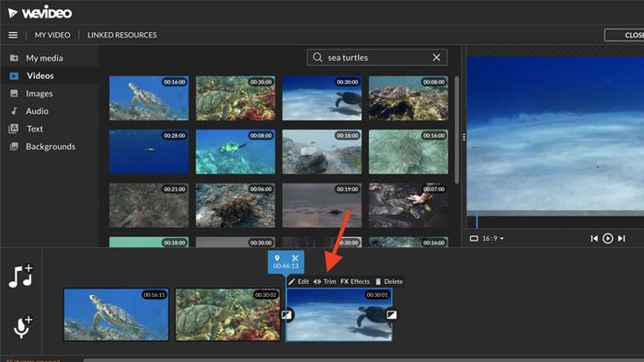
Task: Select the first-row 00:30:00 coral reef turtle video
Action: (236, 98)
